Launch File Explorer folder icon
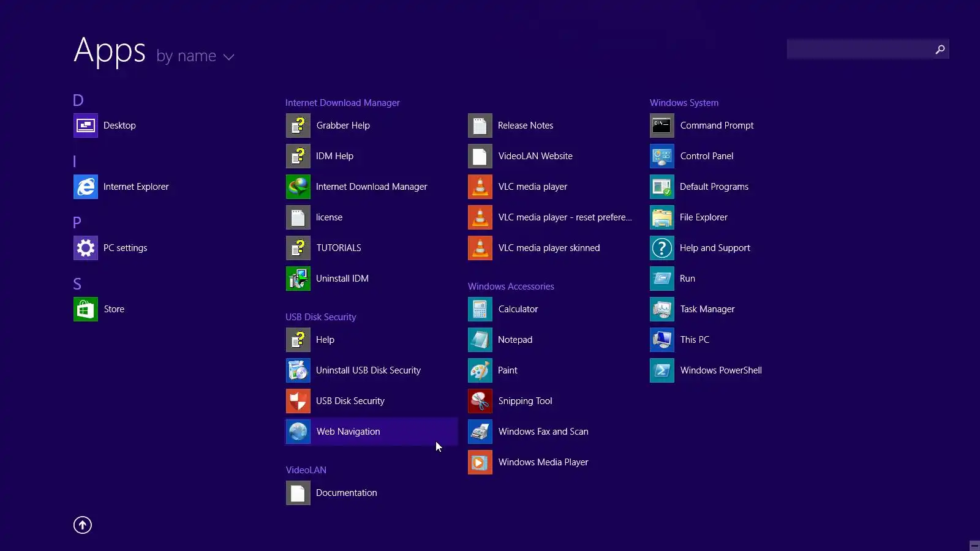The image size is (980, 551). (x=662, y=217)
